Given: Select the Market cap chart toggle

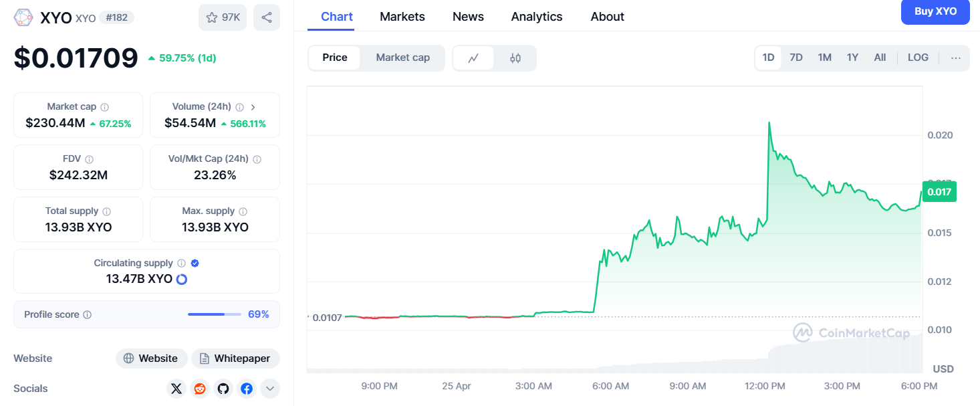Looking at the screenshot, I should 403,58.
